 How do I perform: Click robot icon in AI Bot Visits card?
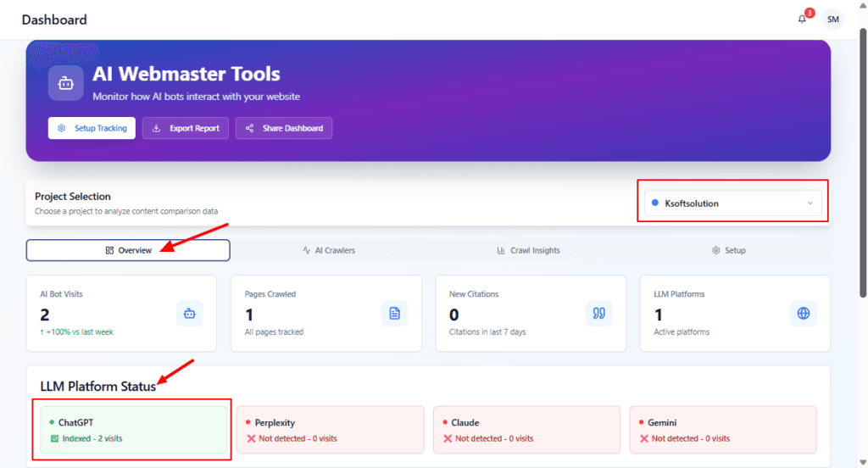[189, 313]
